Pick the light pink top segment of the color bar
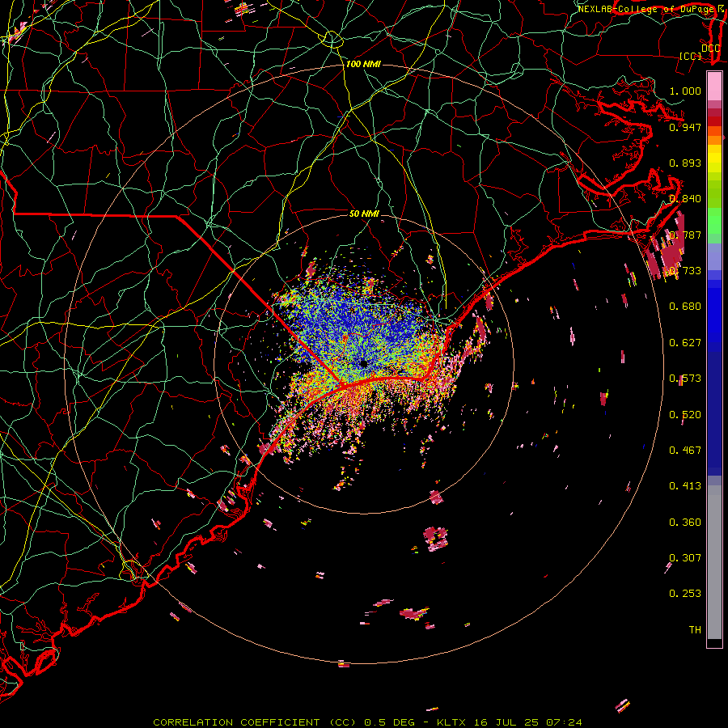728x728 pixels. pos(714,87)
